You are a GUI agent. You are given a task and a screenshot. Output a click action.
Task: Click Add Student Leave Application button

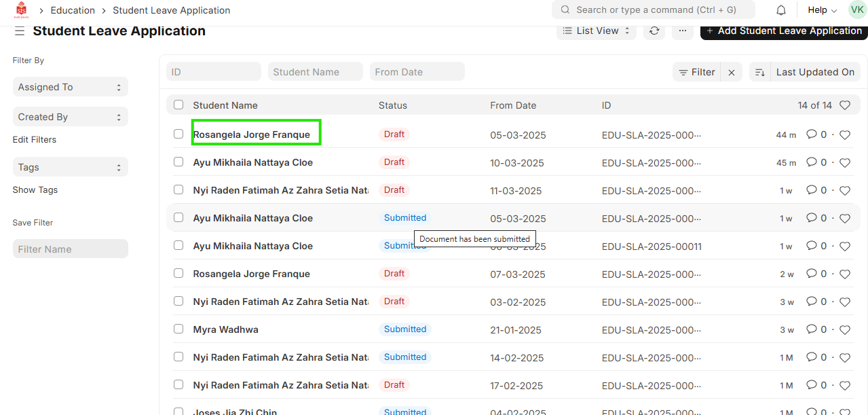(x=784, y=31)
